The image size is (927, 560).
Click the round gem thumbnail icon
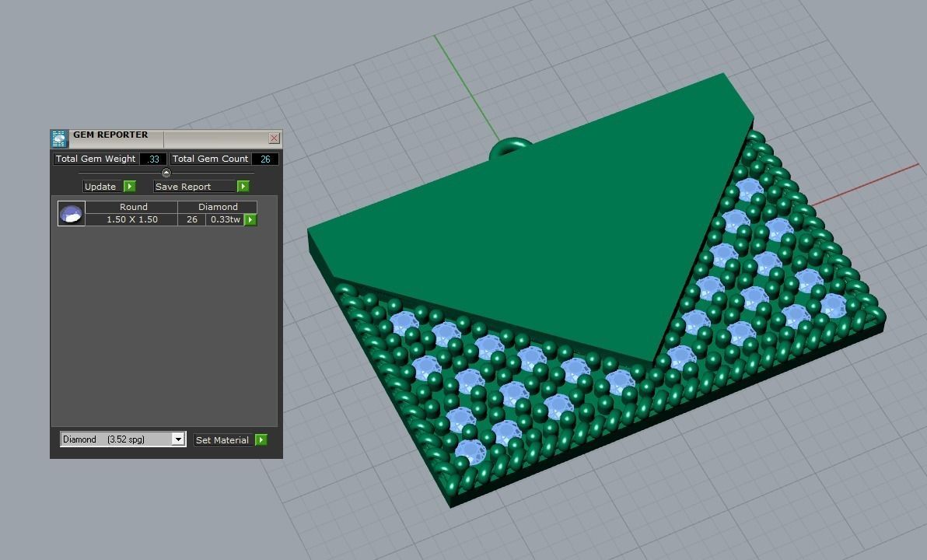point(71,213)
